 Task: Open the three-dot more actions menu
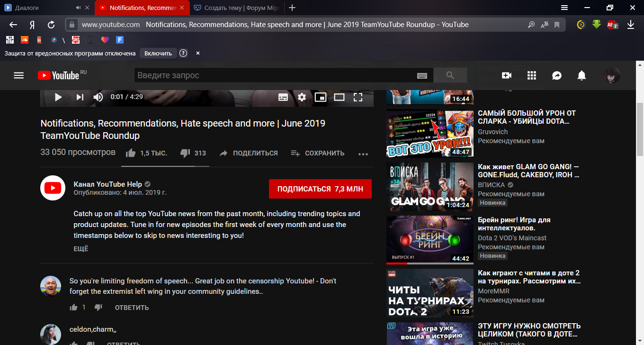point(363,154)
